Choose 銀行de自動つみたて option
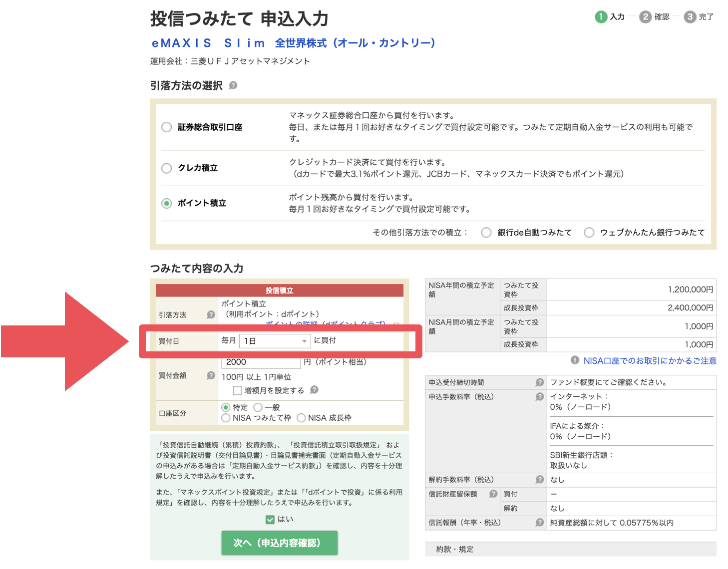728x569 pixels. coord(486,233)
